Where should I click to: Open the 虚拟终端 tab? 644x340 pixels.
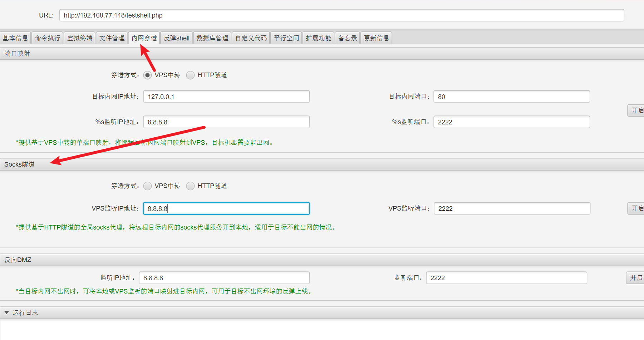80,38
